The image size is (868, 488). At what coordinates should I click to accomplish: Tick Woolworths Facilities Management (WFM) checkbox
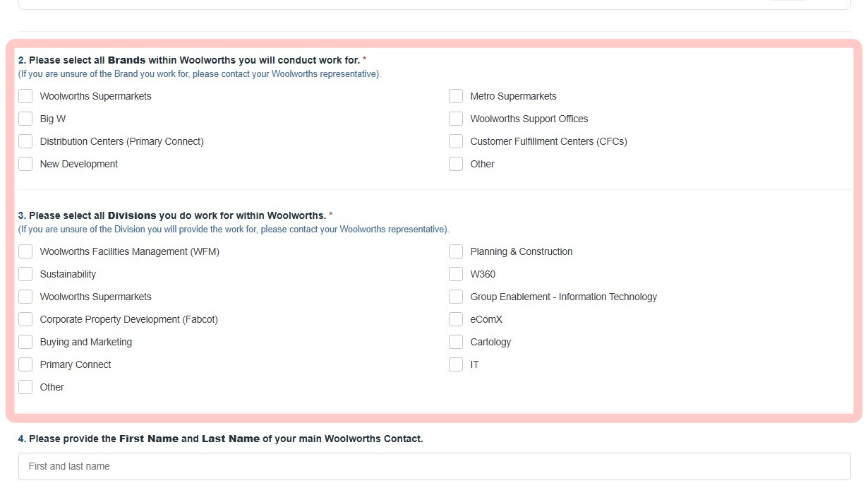25,251
